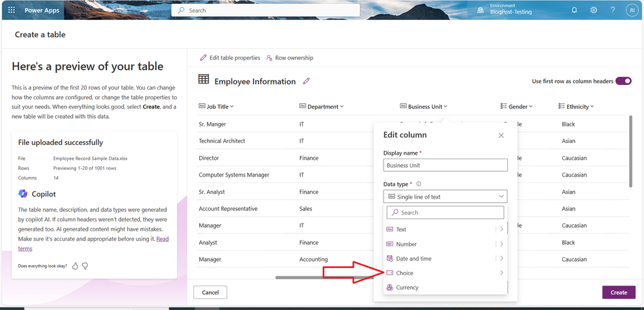Open the help question mark

coord(612,10)
